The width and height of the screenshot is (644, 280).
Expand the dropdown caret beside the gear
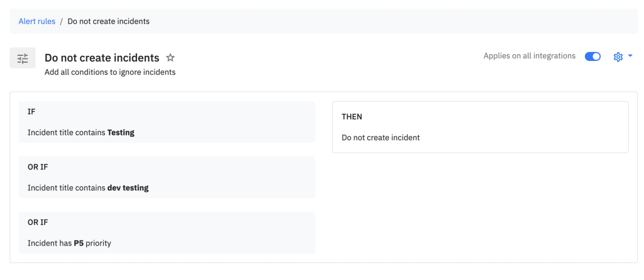pyautogui.click(x=630, y=56)
